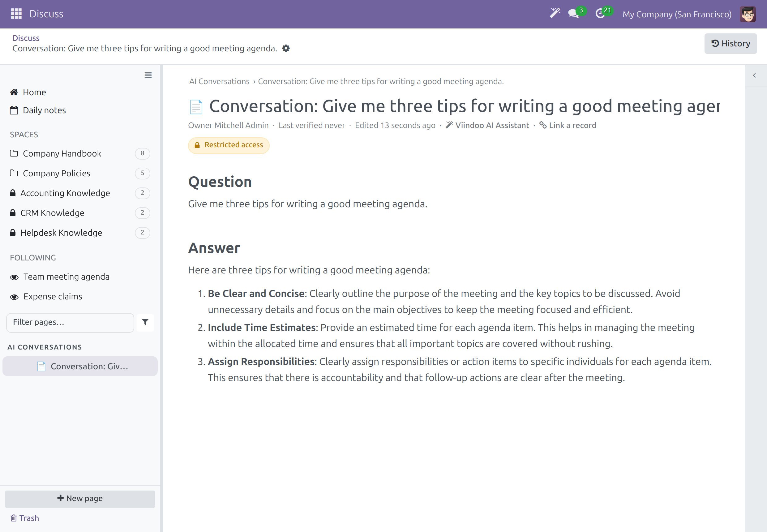
Task: Open the gear settings icon beside the conversation title
Action: [286, 48]
